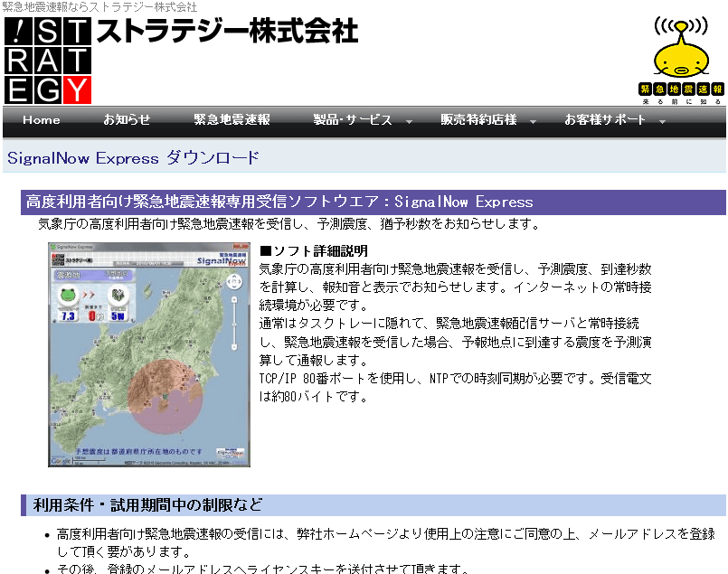Click the ■ソフト詳細説明 heading text

point(314,251)
